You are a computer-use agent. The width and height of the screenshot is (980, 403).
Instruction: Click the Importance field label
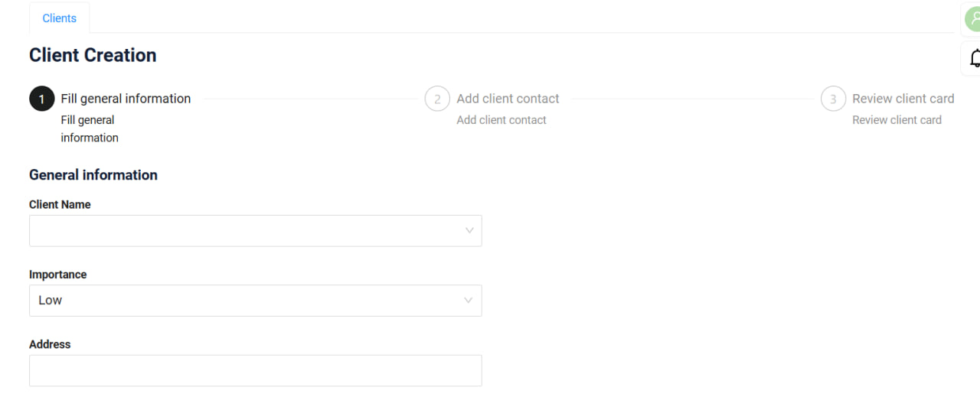click(x=58, y=275)
